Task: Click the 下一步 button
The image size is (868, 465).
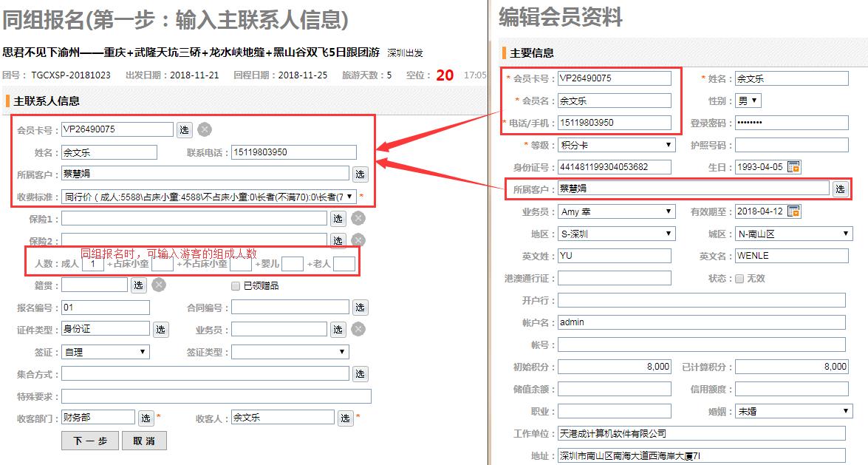Action: coord(90,441)
